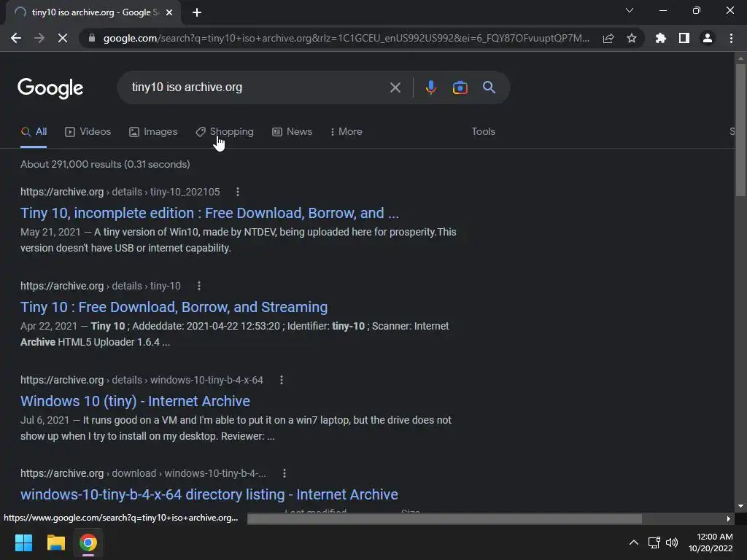Open Windows 10 (tiny) Internet Archive

[135, 402]
